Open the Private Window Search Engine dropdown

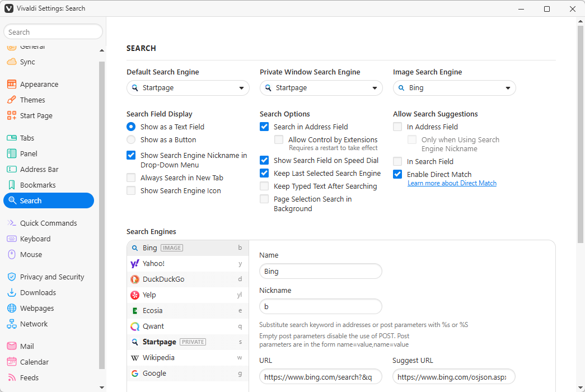(x=321, y=88)
